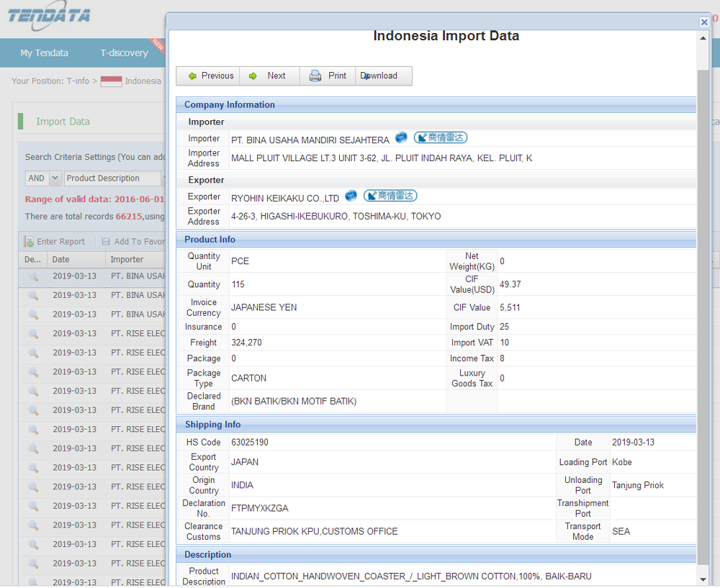This screenshot has height=588, width=720.
Task: Open the 商情雷达 badge for the exporter
Action: (390, 196)
